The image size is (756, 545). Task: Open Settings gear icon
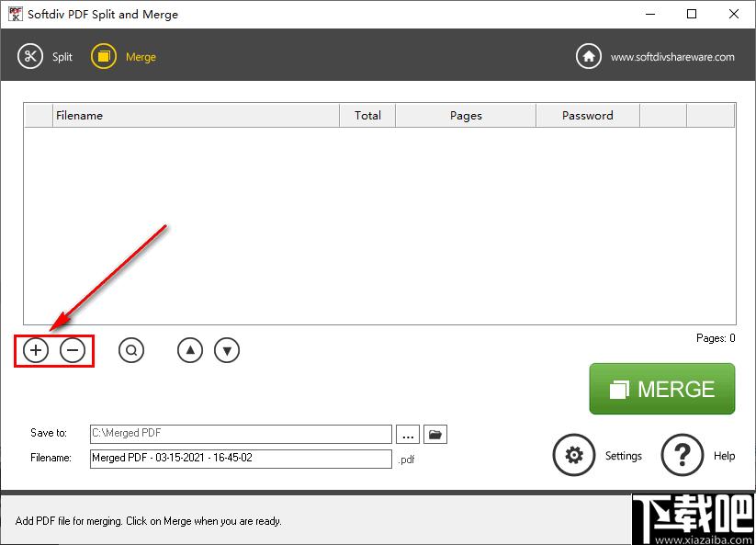[x=574, y=455]
